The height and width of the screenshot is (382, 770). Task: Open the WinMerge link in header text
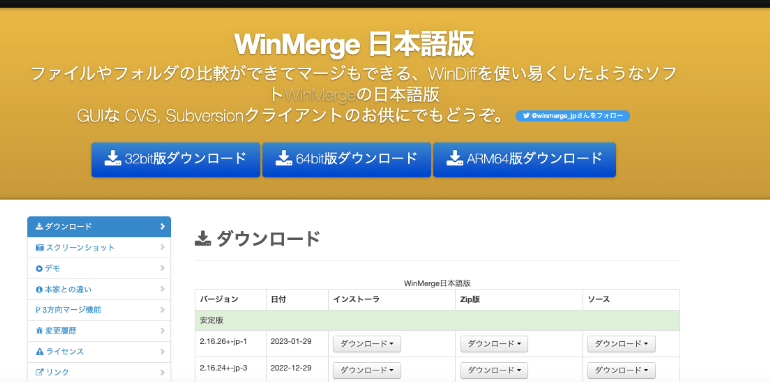[x=320, y=94]
